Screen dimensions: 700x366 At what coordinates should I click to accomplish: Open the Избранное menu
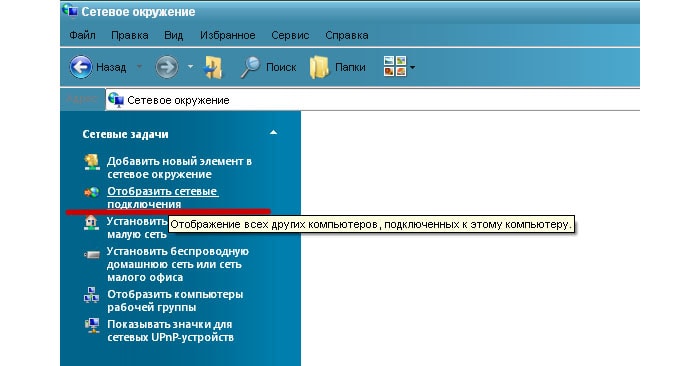point(227,35)
